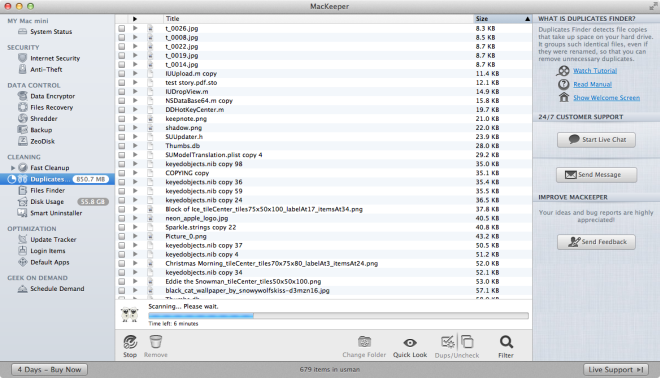Open the Read Manual link
The image size is (660, 378).
click(x=592, y=84)
